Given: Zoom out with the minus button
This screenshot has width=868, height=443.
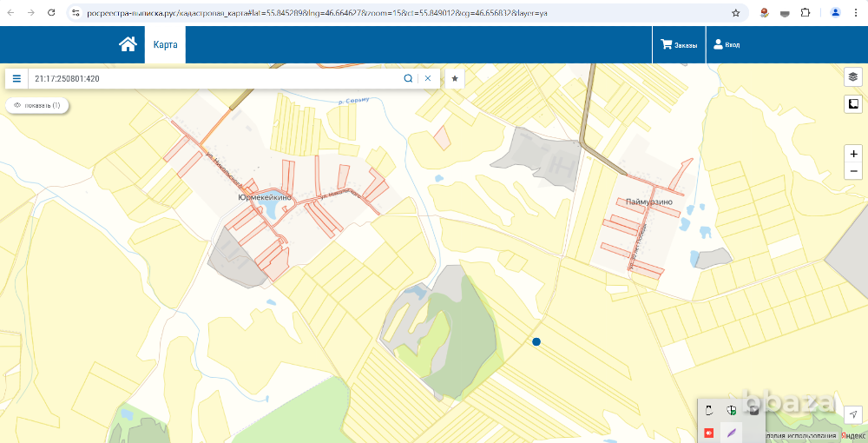Looking at the screenshot, I should tap(854, 170).
